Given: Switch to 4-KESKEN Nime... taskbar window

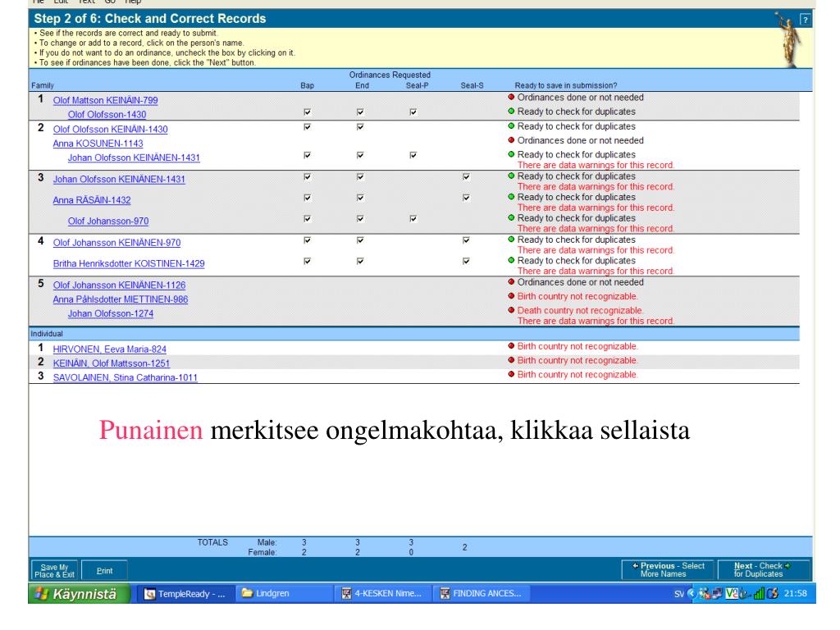Looking at the screenshot, I should [382, 594].
